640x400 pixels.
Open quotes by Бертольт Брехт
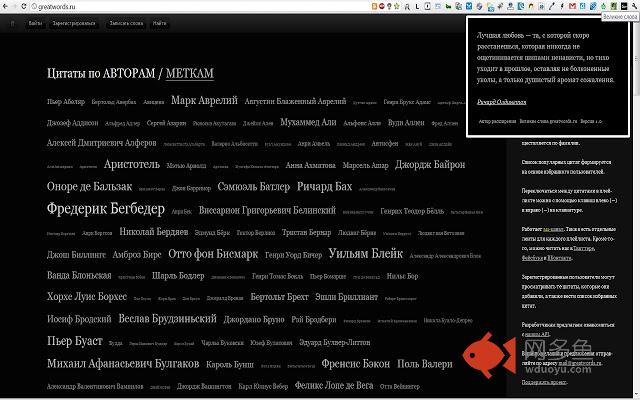[279, 297]
